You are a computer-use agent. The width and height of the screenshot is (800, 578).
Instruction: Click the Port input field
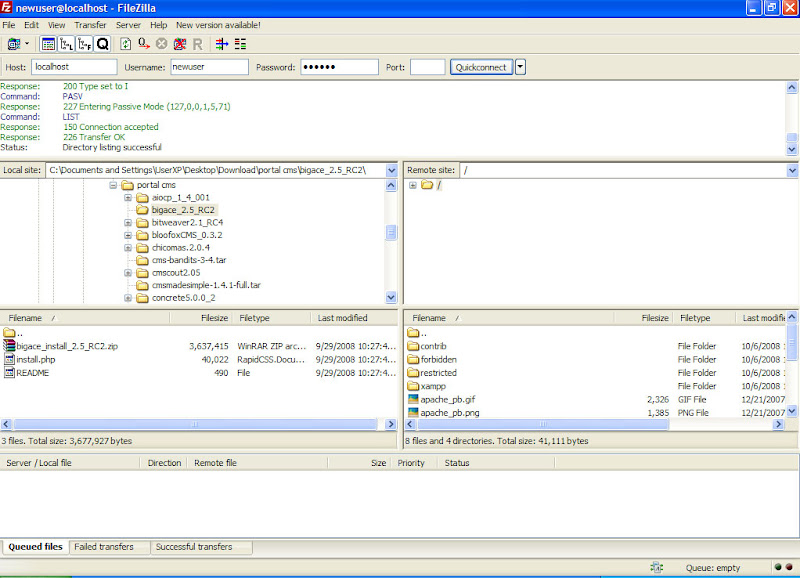[428, 67]
